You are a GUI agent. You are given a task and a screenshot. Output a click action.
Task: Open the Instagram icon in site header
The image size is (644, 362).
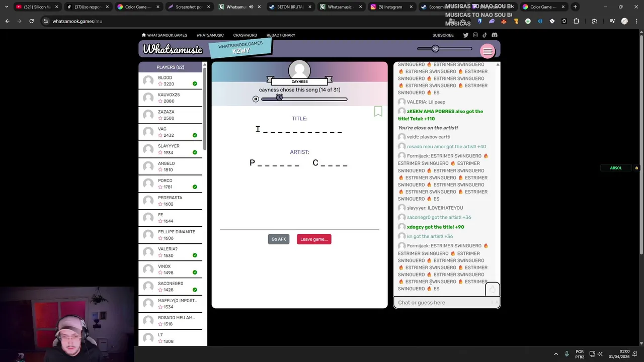pos(475,35)
